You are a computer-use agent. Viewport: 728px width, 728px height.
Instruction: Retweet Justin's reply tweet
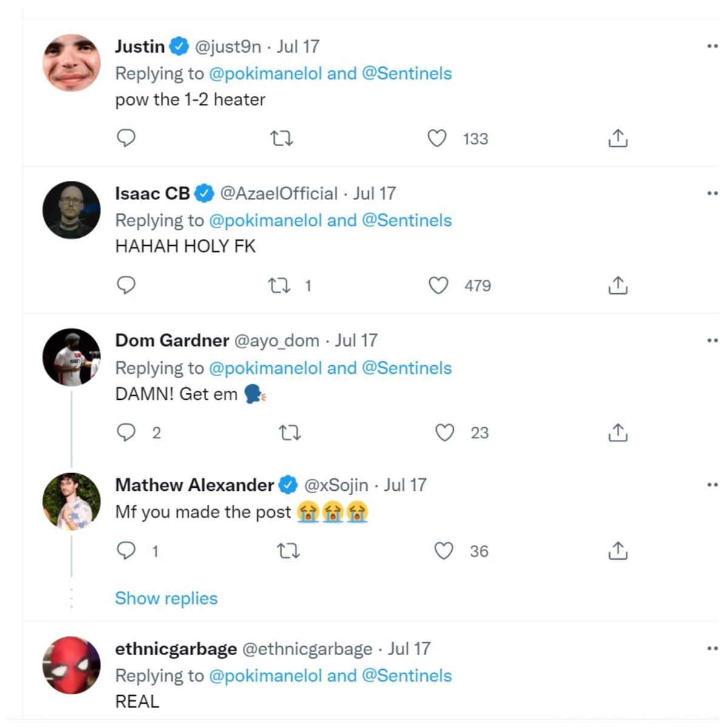click(x=281, y=139)
